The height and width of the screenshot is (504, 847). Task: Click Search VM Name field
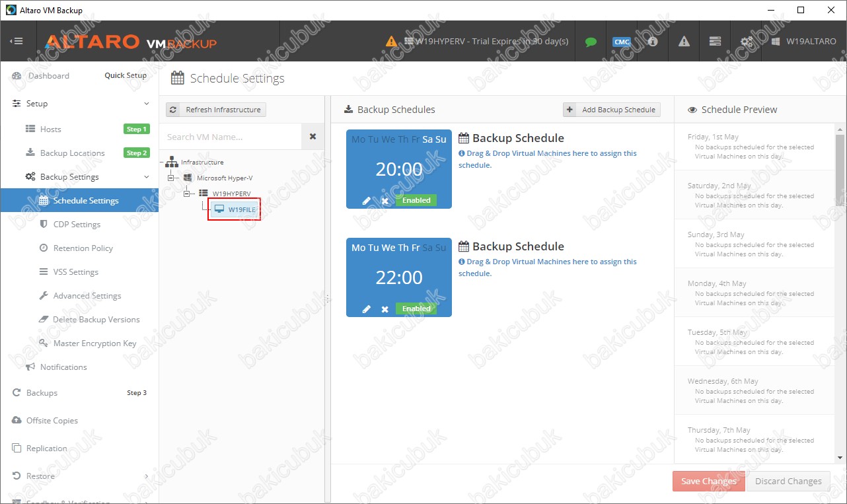pos(231,137)
